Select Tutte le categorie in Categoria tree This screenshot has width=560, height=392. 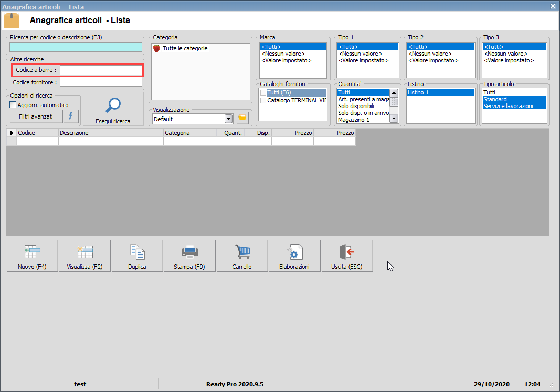point(185,48)
